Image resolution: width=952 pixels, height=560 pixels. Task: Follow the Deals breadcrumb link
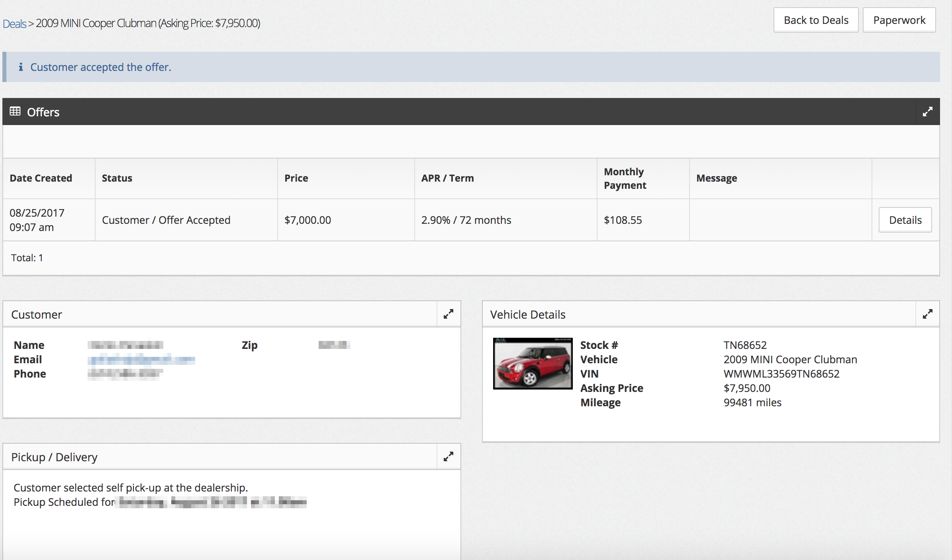point(15,23)
